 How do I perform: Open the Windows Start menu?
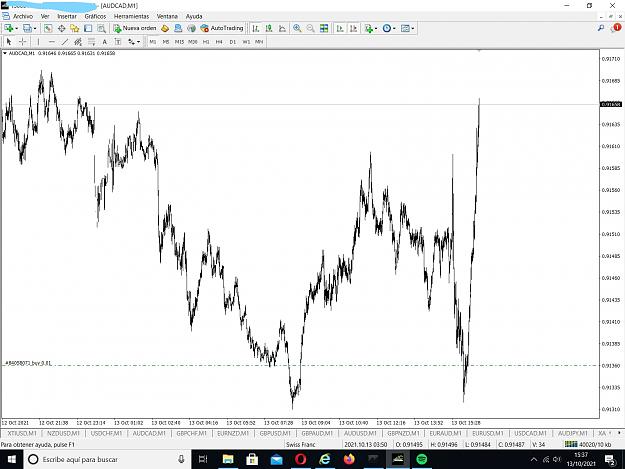(x=12, y=459)
